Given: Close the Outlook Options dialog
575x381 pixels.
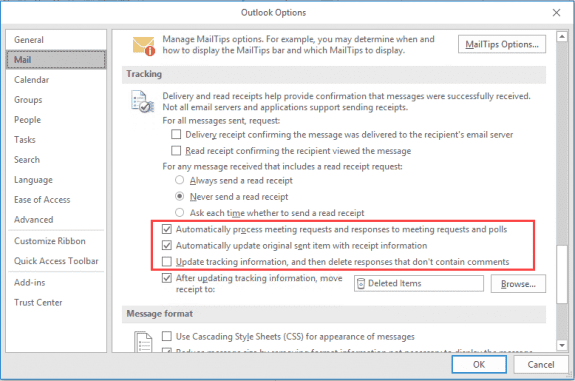Looking at the screenshot, I should 556,13.
